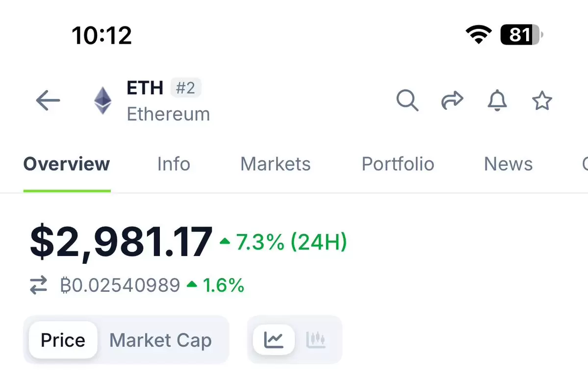Open search with magnifying glass icon
This screenshot has width=588, height=382.
407,101
